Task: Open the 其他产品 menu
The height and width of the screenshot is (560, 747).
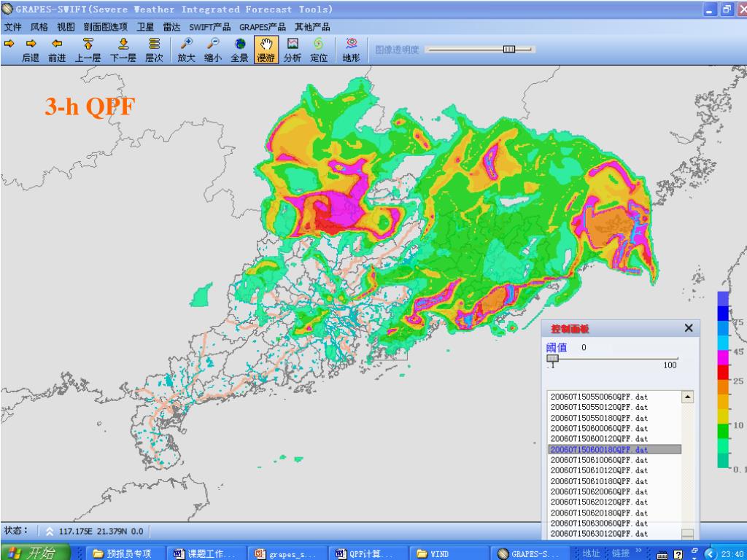Action: click(x=312, y=27)
